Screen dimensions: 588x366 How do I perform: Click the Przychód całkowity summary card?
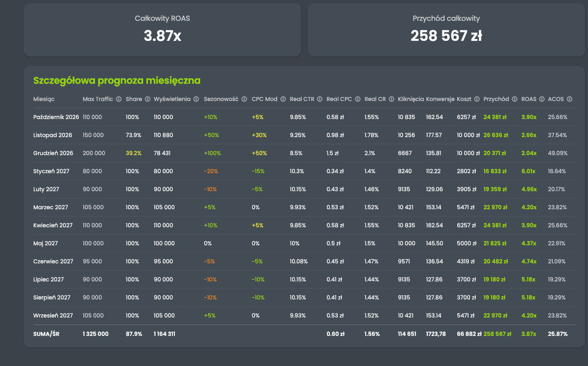446,30
